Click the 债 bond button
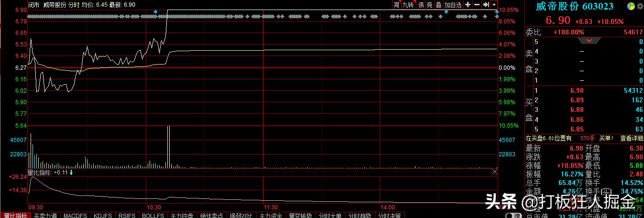 pyautogui.click(x=421, y=5)
